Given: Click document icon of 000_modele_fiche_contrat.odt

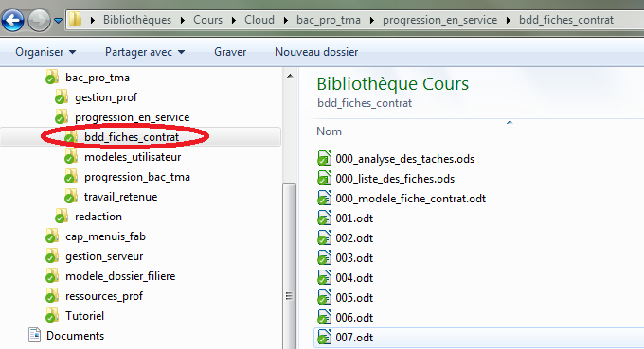Looking at the screenshot, I should coord(325,198).
